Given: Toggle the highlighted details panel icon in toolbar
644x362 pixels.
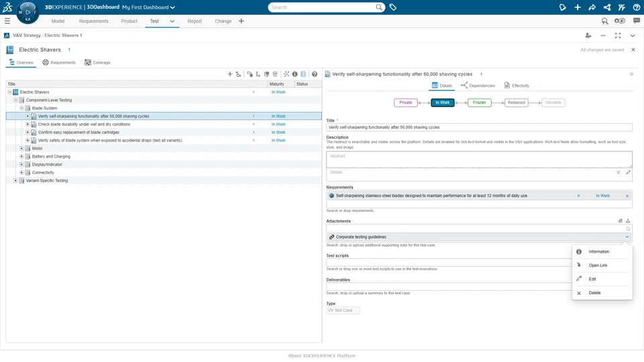Looking at the screenshot, I should point(303,74).
